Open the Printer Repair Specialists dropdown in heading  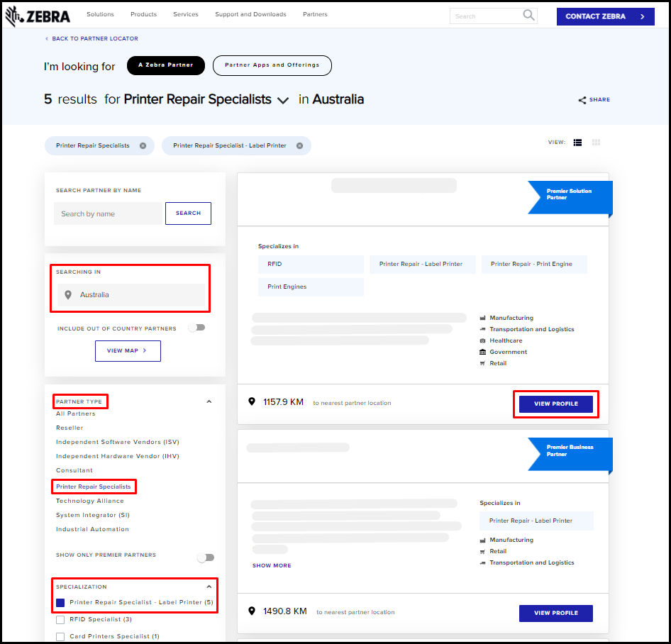pos(283,101)
